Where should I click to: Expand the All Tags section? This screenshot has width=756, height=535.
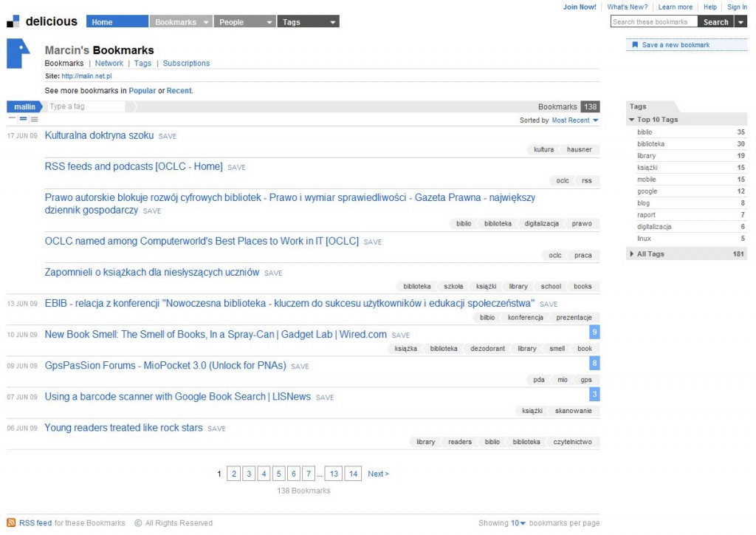tap(632, 253)
